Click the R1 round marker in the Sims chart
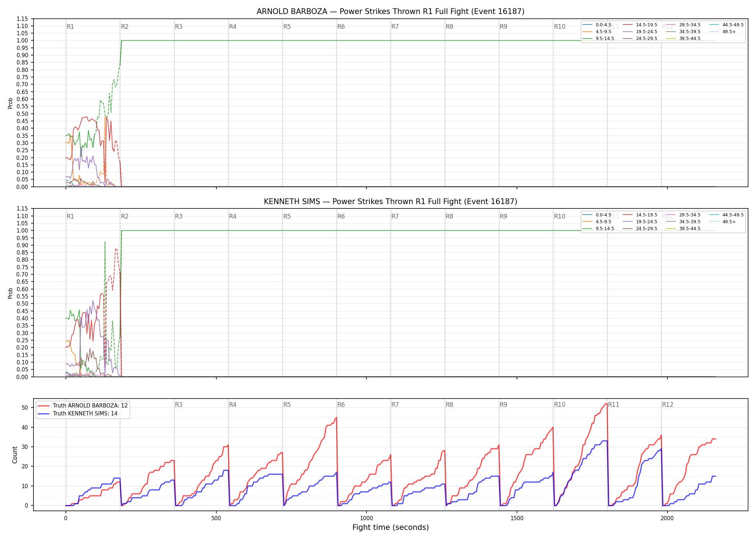The image size is (756, 540). (x=70, y=216)
